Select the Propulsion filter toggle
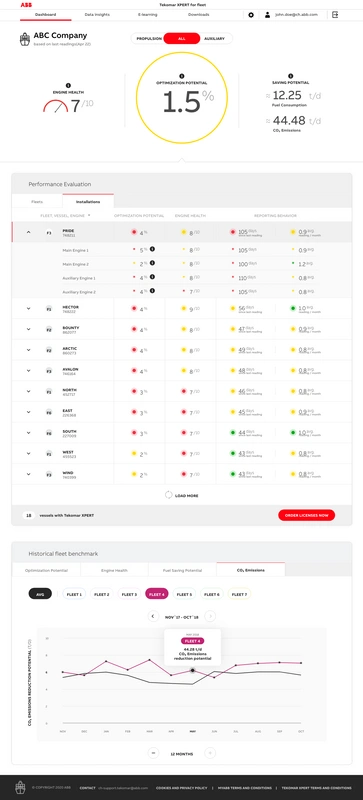The height and width of the screenshot is (800, 363). [x=149, y=38]
